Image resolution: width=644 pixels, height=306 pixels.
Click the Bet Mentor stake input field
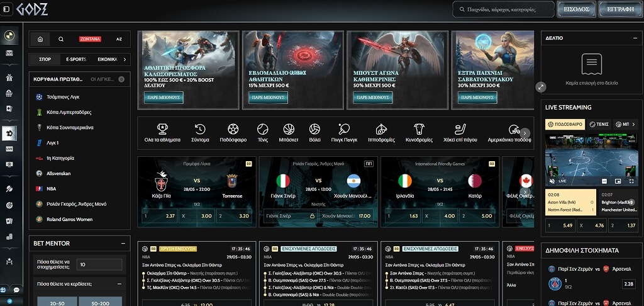(99, 264)
